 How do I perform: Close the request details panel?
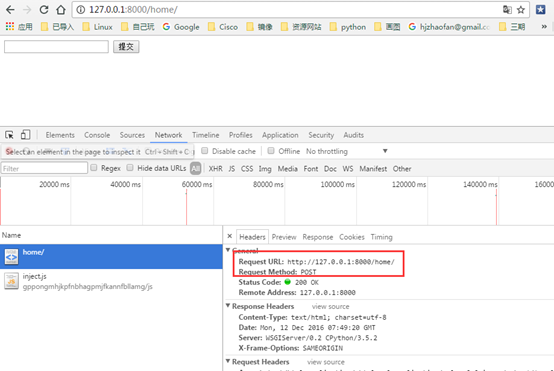click(x=230, y=236)
